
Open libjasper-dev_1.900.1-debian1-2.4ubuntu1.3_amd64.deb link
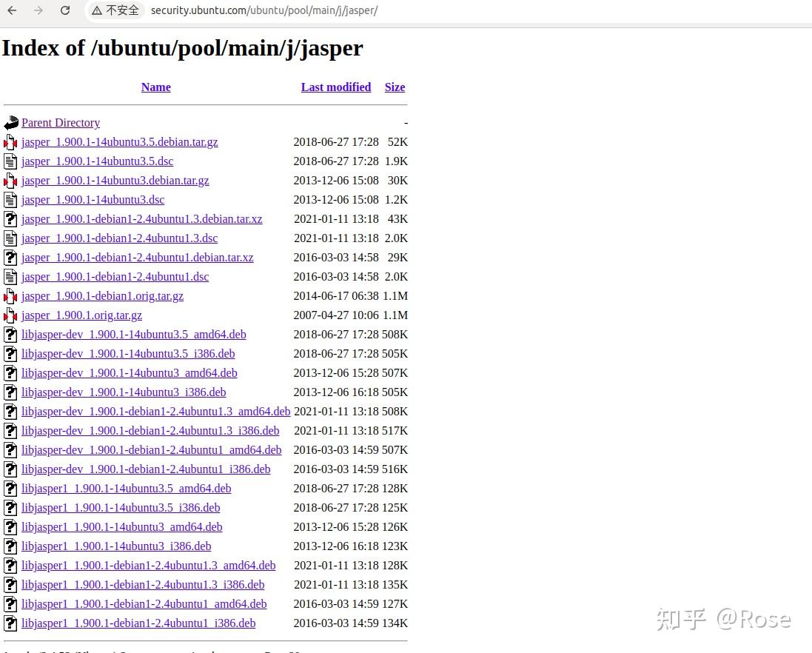tap(155, 411)
